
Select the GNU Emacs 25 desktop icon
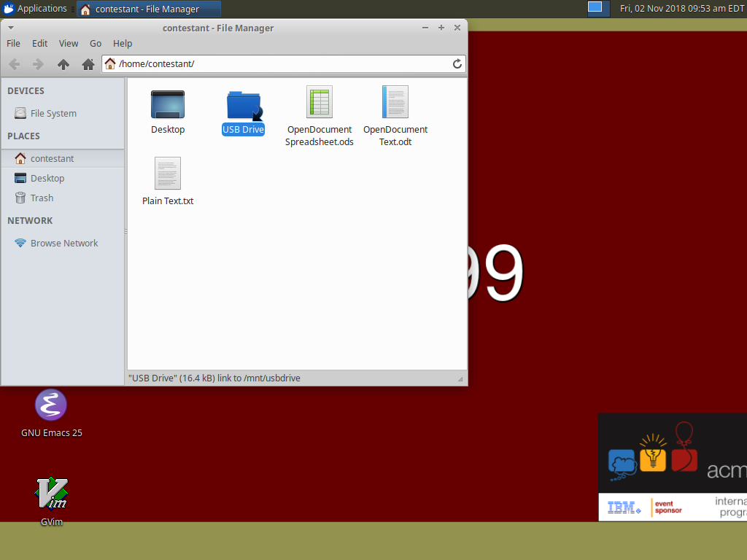(x=52, y=413)
